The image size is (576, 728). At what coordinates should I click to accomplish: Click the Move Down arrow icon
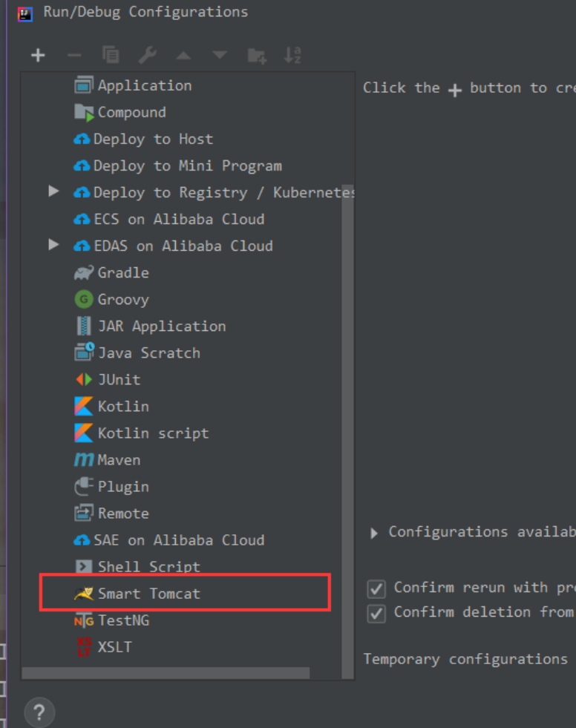pos(220,56)
